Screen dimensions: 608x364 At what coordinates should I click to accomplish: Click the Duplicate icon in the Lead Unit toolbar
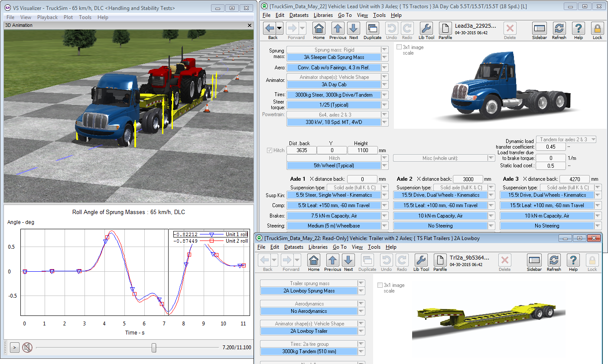372,29
